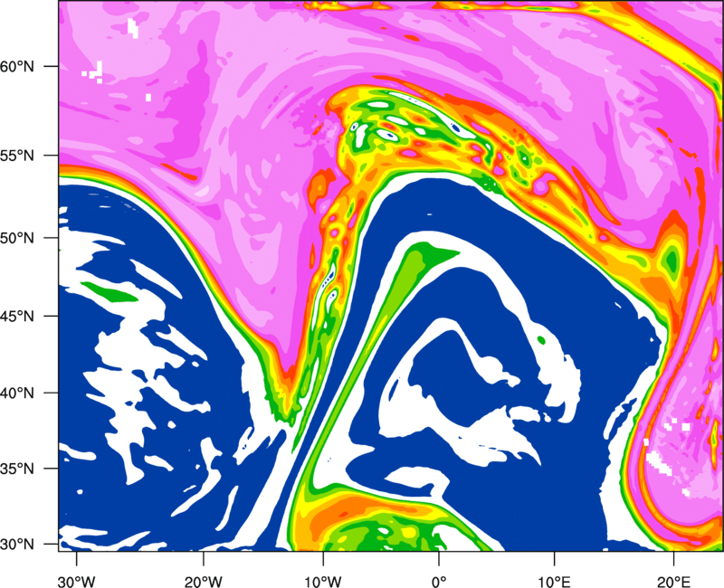The image size is (724, 588).
Task: Click the 10°W longitude label
Action: (x=323, y=581)
